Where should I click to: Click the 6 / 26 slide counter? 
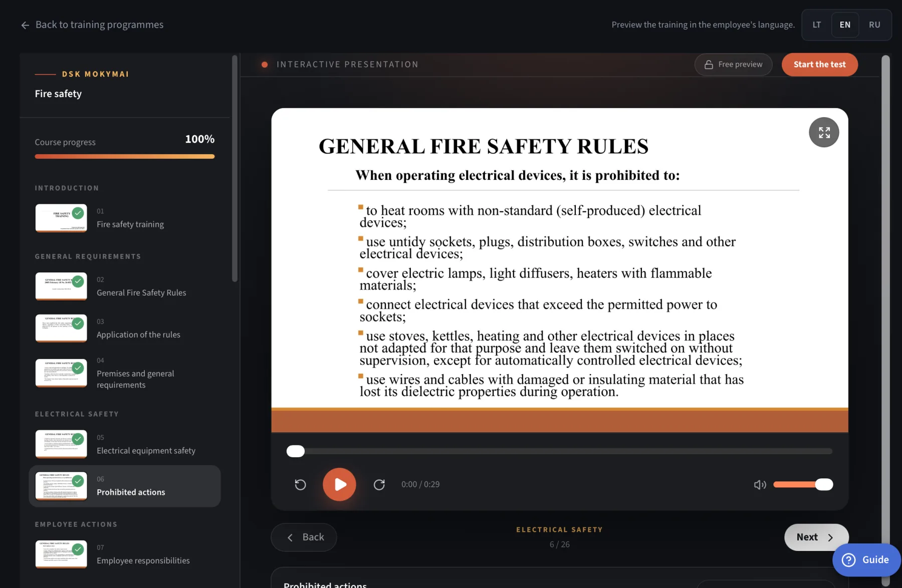[x=560, y=544]
